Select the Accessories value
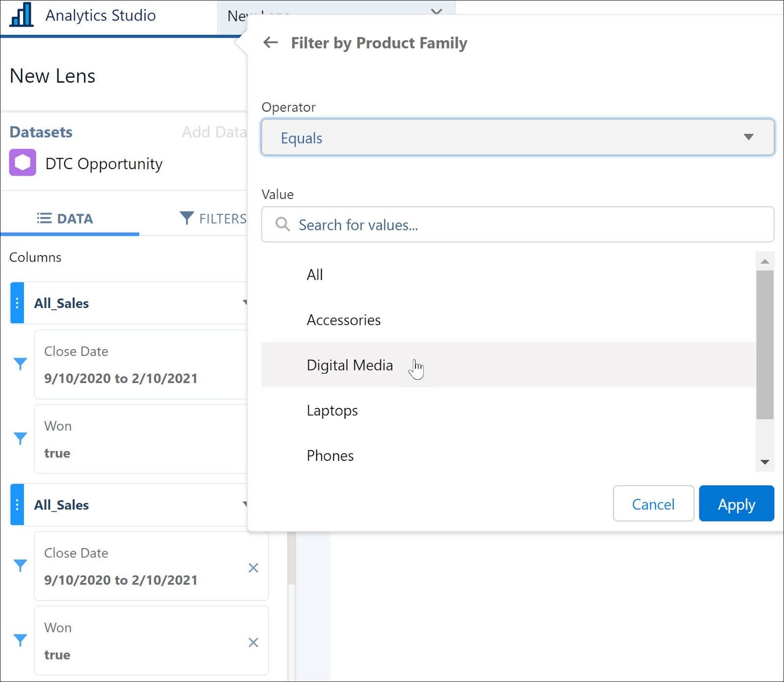Screen dimensions: 784x682 tap(508, 320)
